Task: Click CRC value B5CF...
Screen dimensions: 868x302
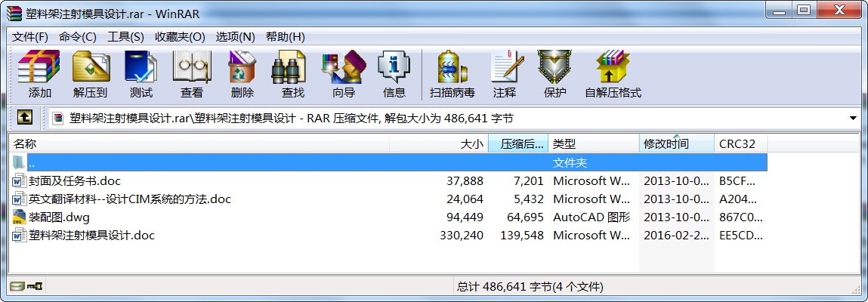Action: [x=737, y=181]
